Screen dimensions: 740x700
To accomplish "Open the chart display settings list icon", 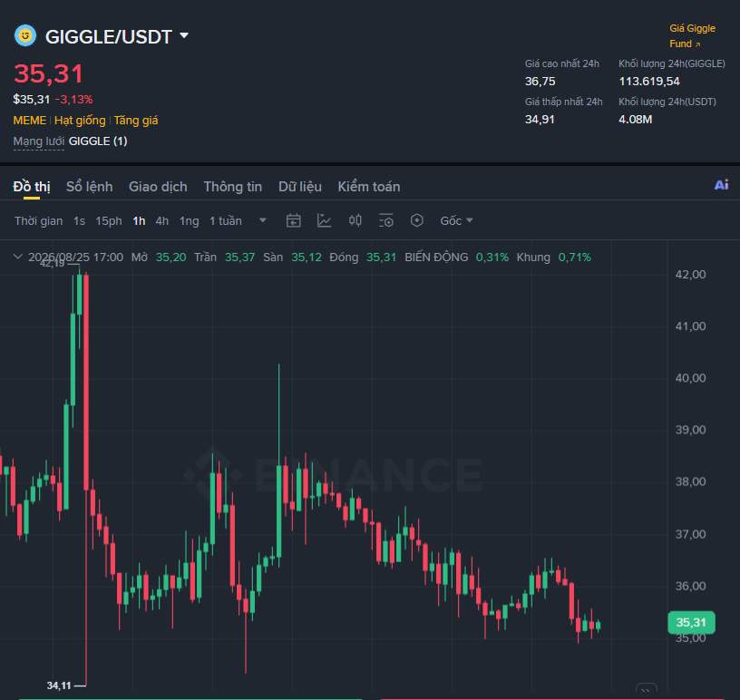I will (386, 220).
